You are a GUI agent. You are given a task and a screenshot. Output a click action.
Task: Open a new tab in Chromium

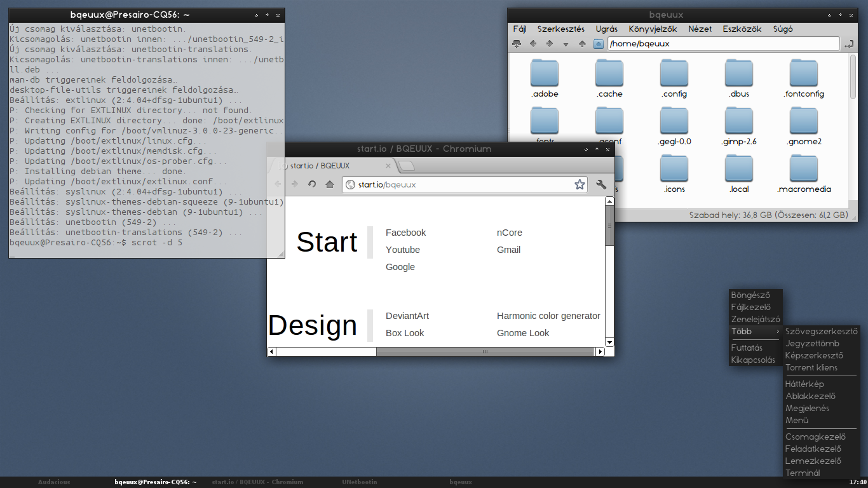(407, 166)
